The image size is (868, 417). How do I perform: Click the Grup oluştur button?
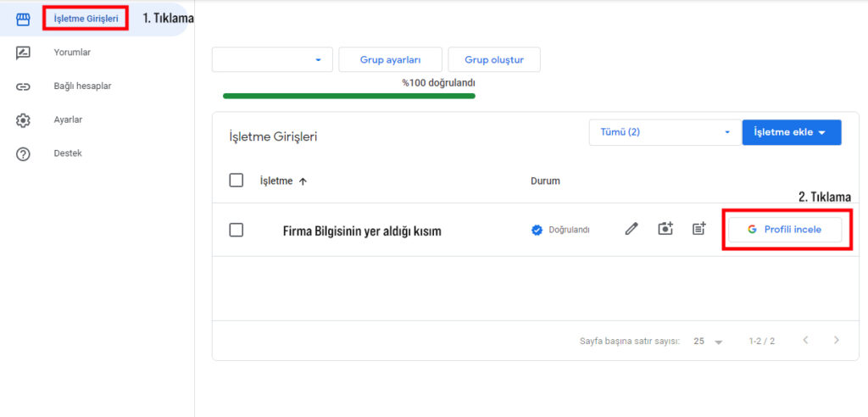click(493, 60)
